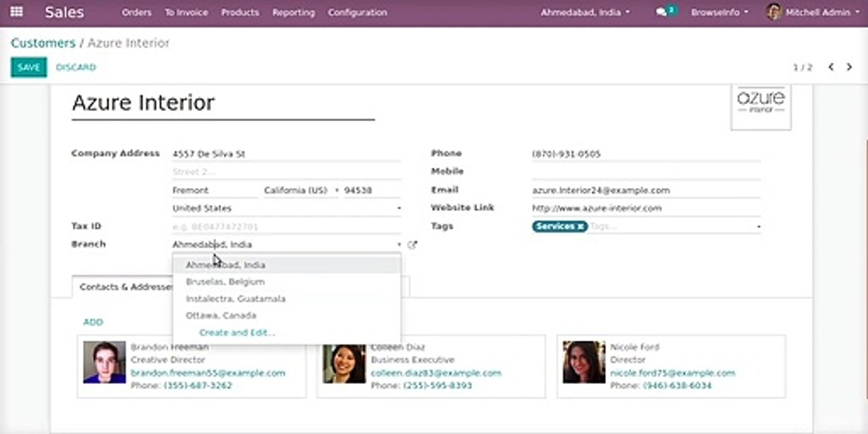Edit the Fremont city field

point(215,190)
